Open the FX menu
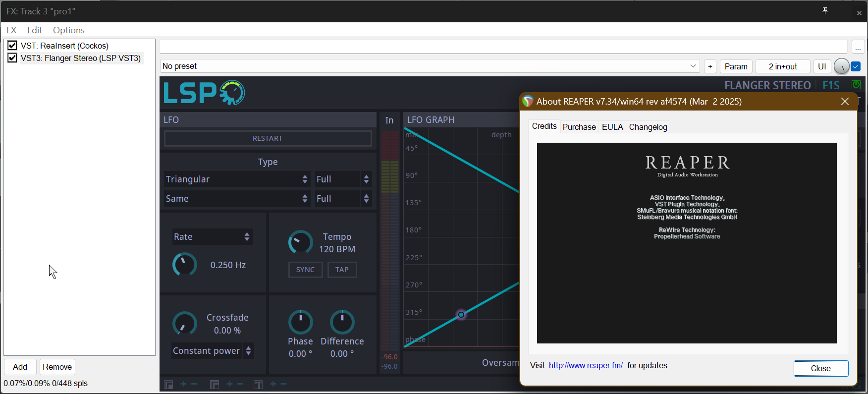This screenshot has height=394, width=868. point(11,30)
